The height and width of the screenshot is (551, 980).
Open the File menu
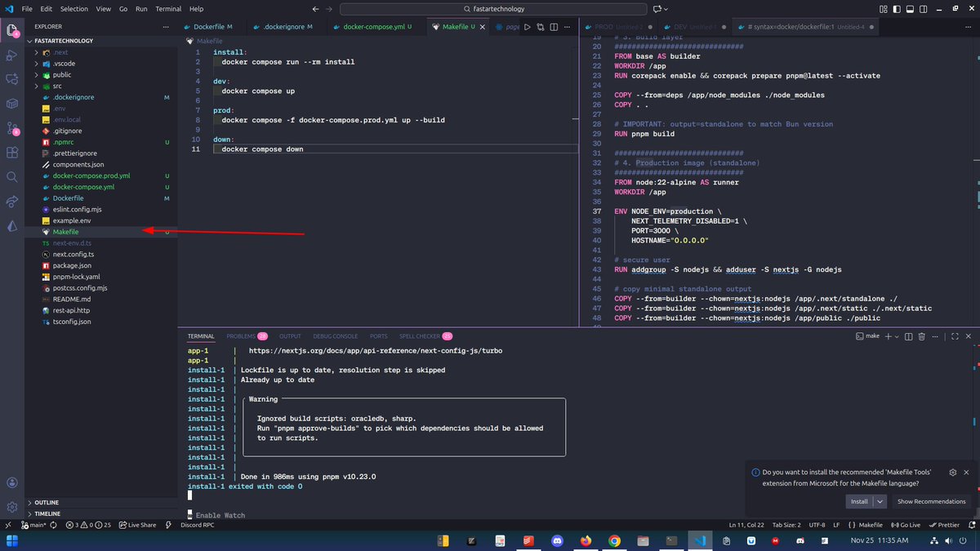(28, 8)
